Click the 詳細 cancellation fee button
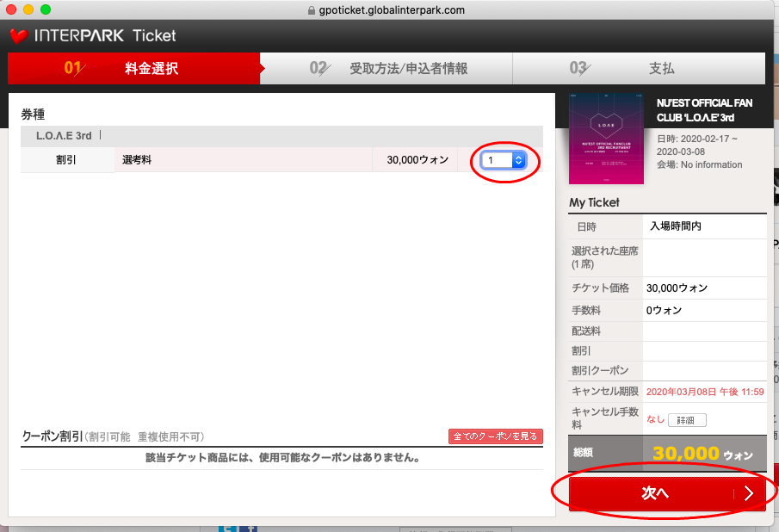 tap(687, 420)
